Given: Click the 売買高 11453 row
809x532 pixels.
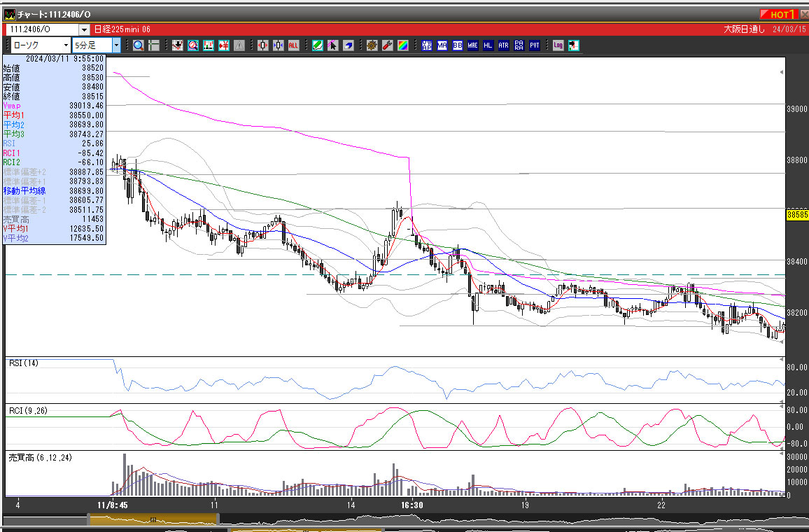Looking at the screenshot, I should point(54,219).
